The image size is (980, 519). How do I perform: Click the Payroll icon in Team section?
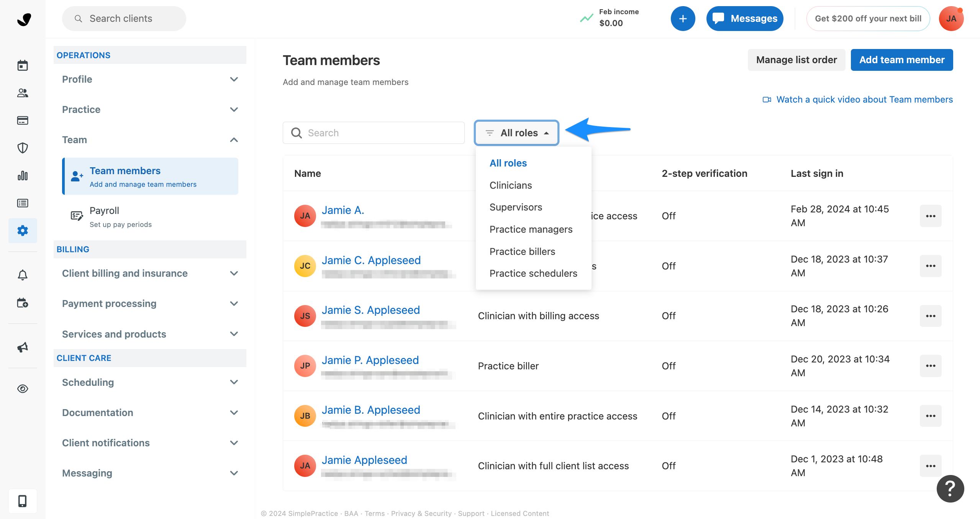pos(77,216)
